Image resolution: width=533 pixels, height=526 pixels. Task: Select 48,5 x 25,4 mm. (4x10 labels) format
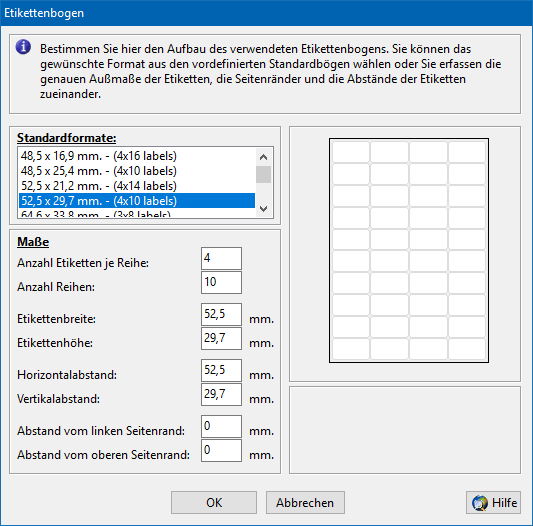coord(137,171)
